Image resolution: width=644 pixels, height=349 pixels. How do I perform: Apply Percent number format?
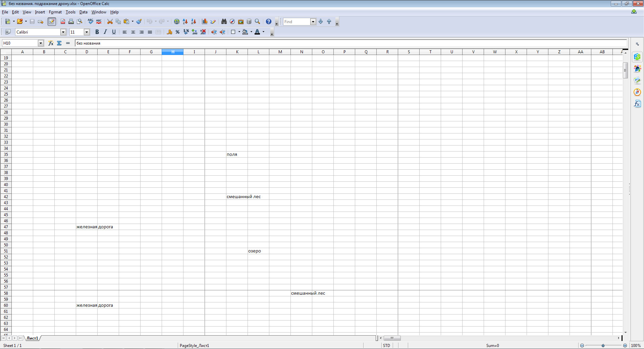click(x=178, y=32)
